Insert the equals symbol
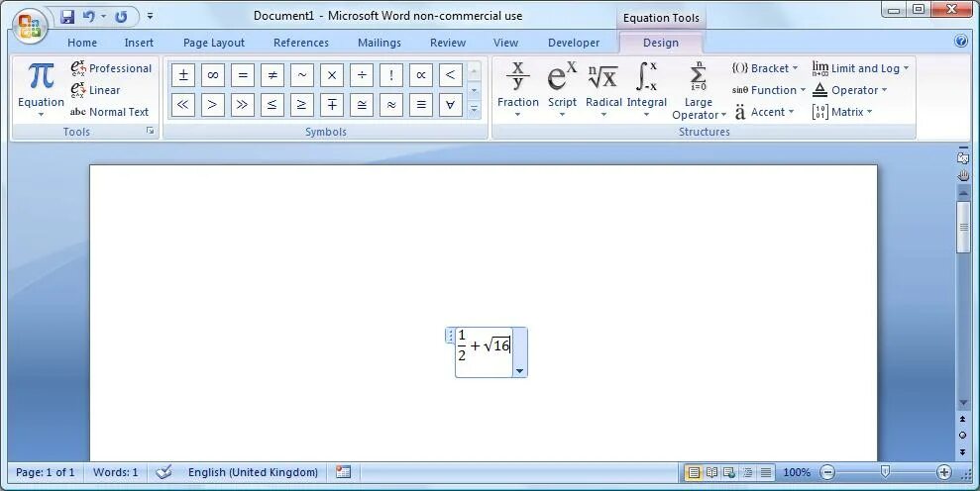 pyautogui.click(x=243, y=75)
